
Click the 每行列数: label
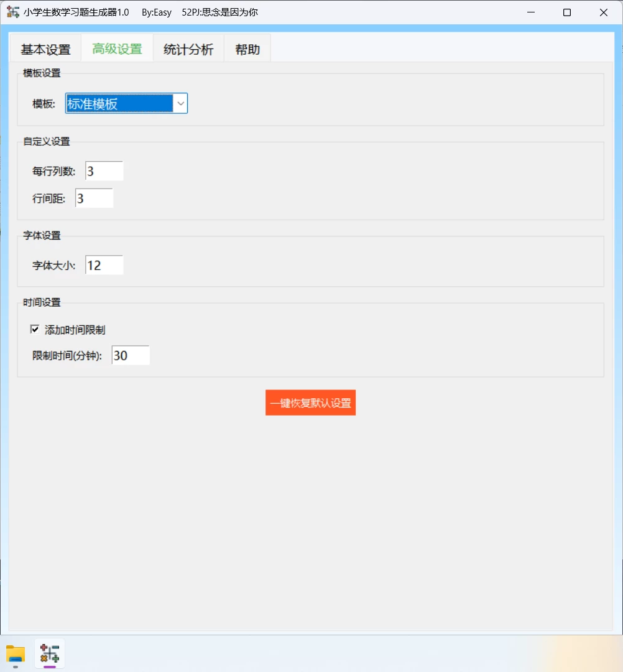(x=54, y=172)
